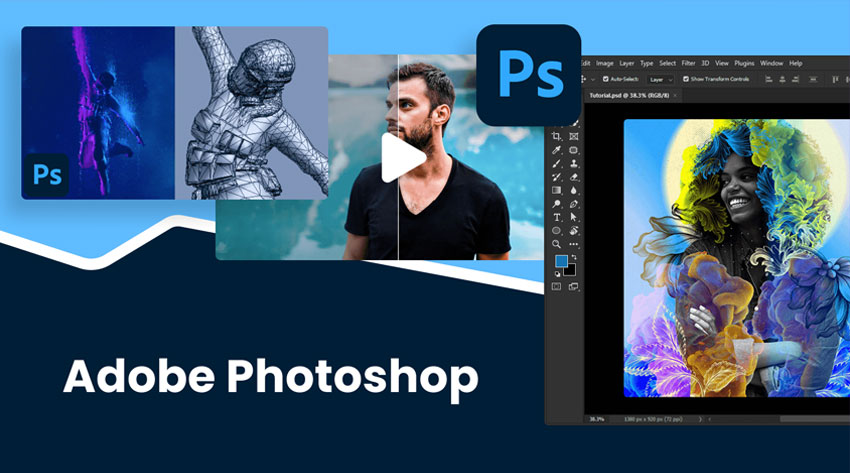Select the Ellipse shape tool
The image size is (850, 473).
click(556, 231)
